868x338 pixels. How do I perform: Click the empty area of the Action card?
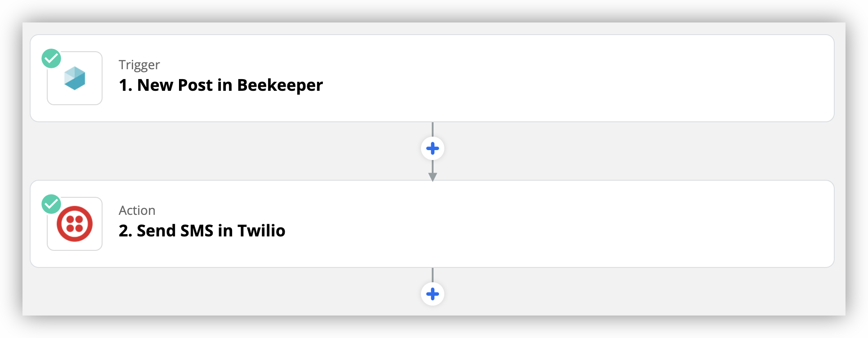[x=562, y=224]
